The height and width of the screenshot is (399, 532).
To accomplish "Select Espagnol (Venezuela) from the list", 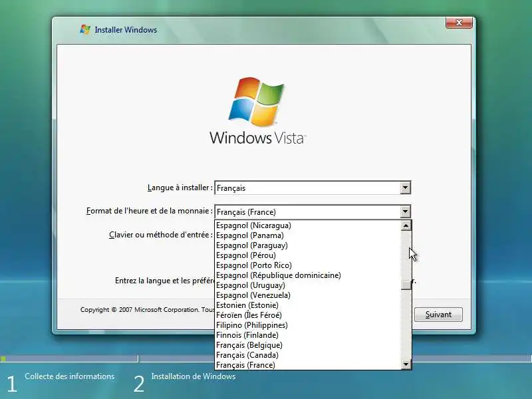I will tap(308, 295).
